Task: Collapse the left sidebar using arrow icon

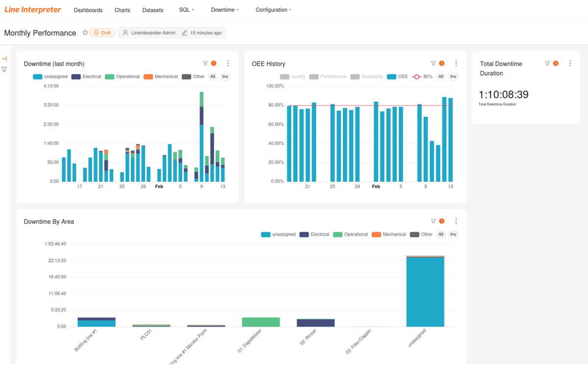Action: pyautogui.click(x=4, y=59)
